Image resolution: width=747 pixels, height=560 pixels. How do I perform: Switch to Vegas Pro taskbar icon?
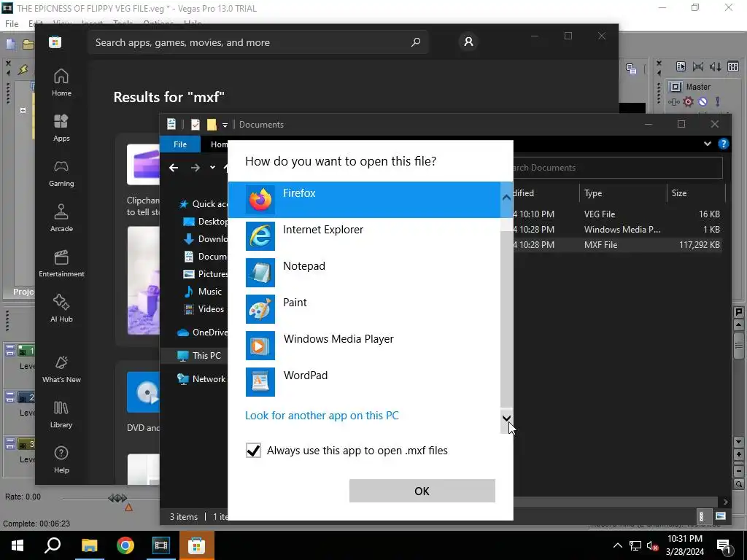[x=161, y=545]
